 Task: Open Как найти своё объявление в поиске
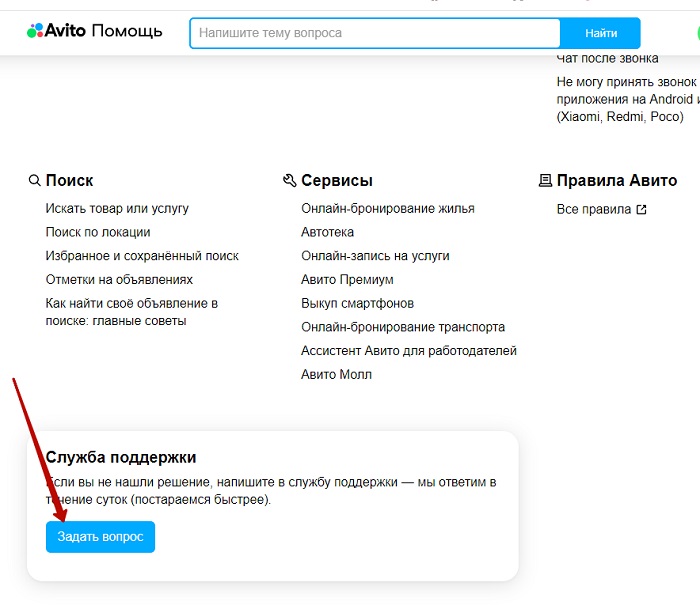tap(132, 312)
